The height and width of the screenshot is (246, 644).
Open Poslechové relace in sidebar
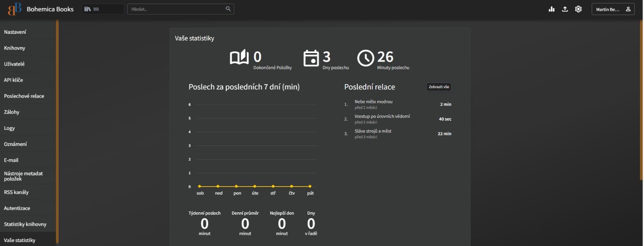(24, 96)
